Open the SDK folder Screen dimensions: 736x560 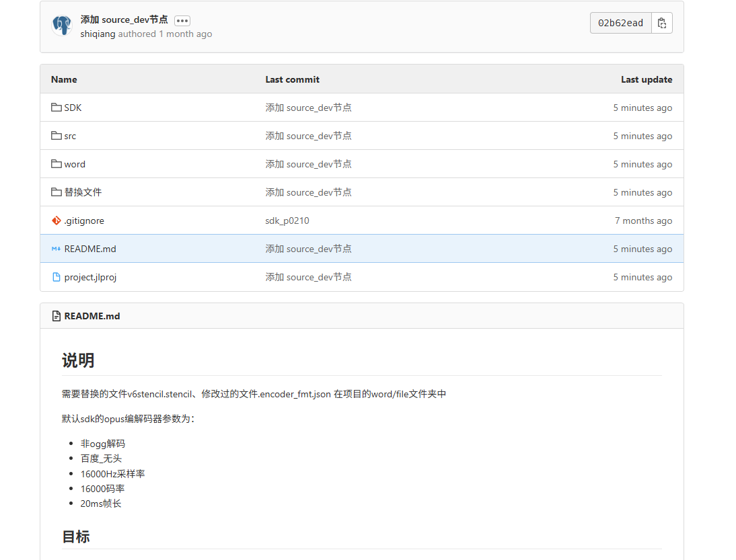[73, 108]
